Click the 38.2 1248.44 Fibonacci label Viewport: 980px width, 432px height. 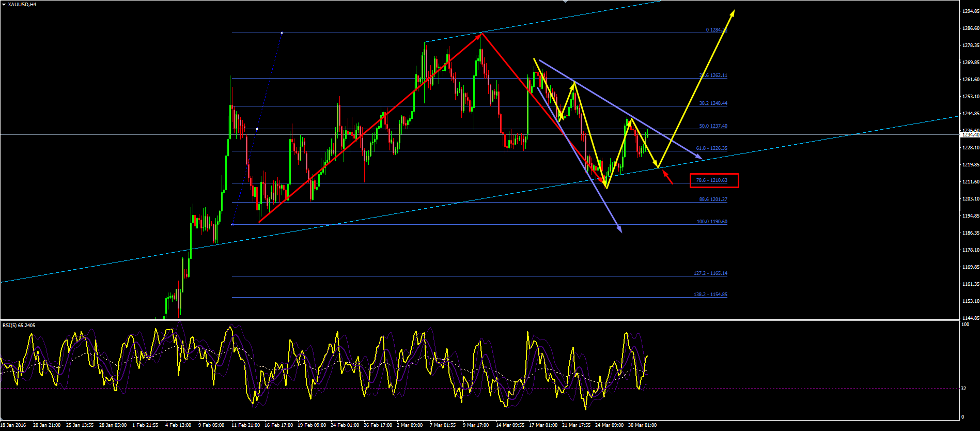click(713, 103)
